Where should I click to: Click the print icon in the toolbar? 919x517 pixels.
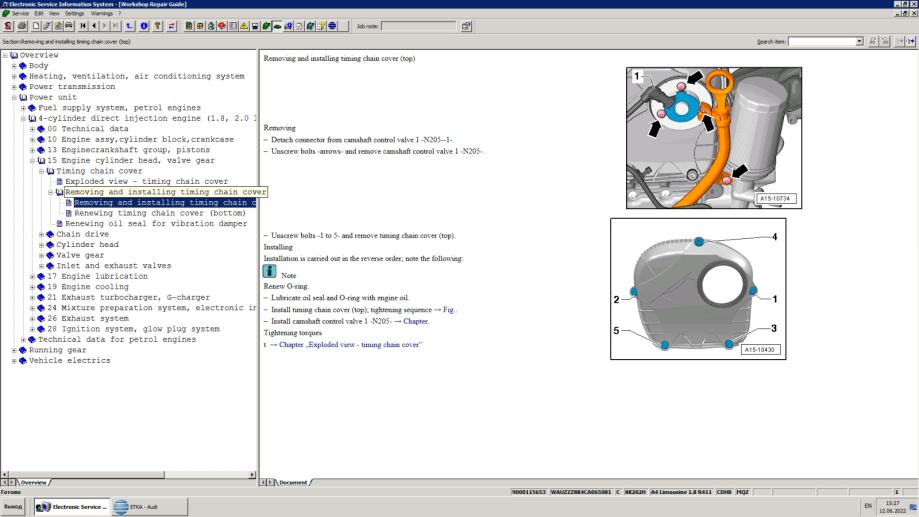tap(22, 26)
